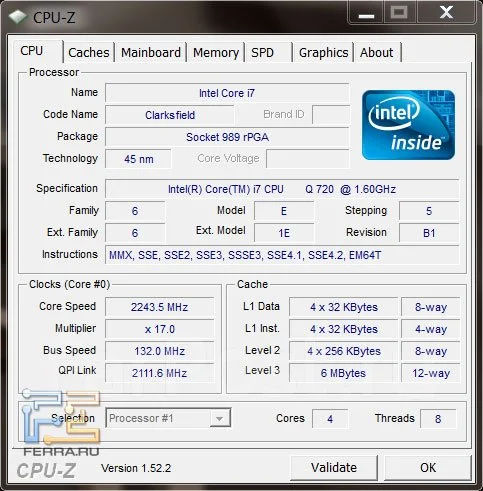Viewport: 483px width, 491px height.
Task: Close the CPU-Z window
Action: pos(446,13)
